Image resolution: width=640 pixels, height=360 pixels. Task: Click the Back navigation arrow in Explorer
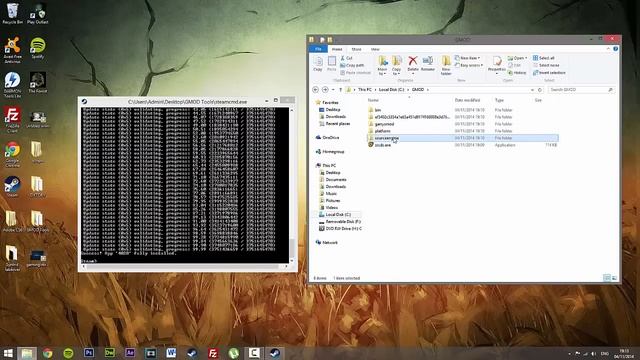(316, 89)
